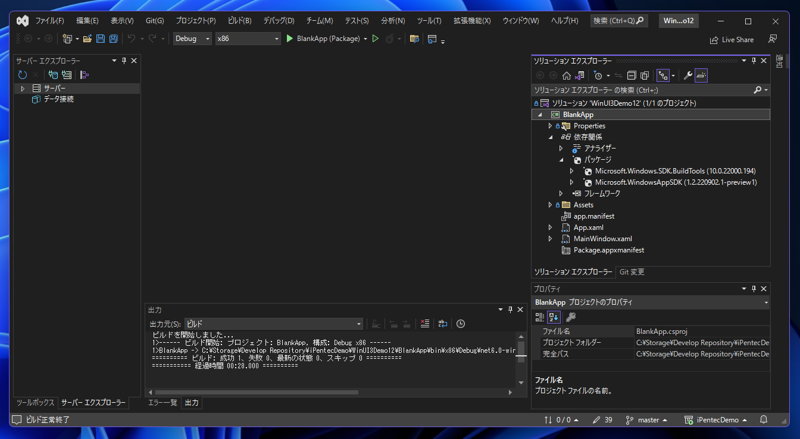Expand the サーバー node in Server Explorer
Screen dimensions: 800x439
tap(22, 88)
